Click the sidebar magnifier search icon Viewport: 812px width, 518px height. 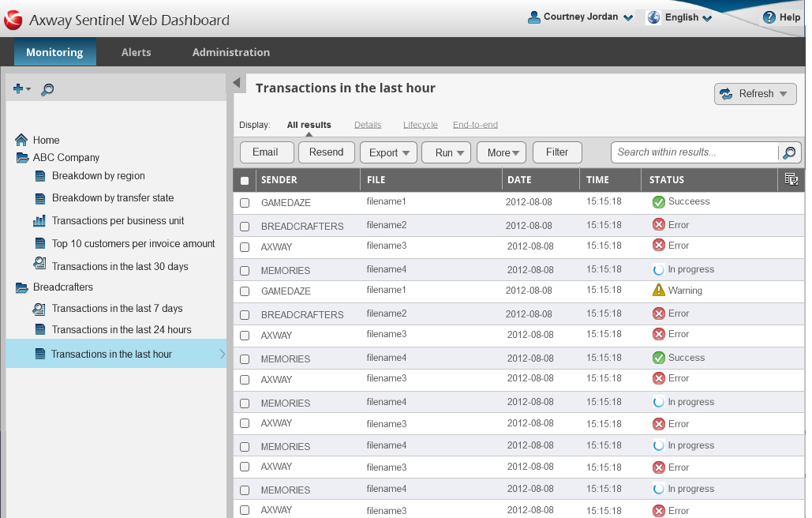coord(47,89)
